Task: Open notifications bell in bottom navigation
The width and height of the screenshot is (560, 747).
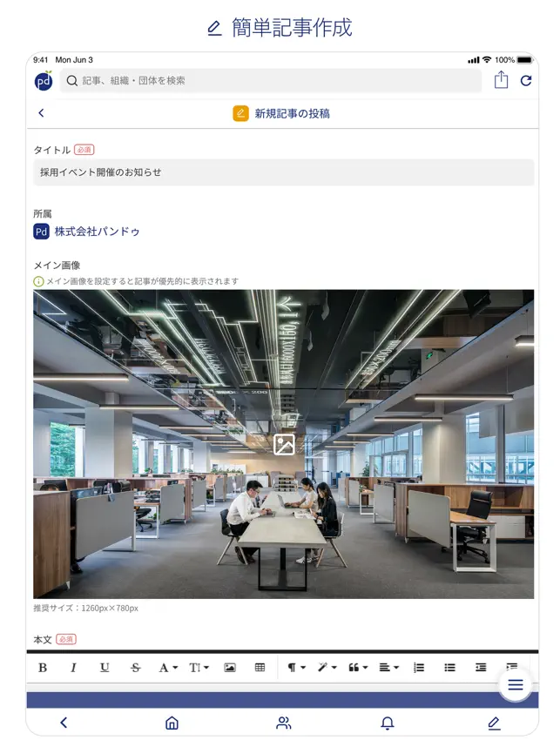Action: point(388,723)
